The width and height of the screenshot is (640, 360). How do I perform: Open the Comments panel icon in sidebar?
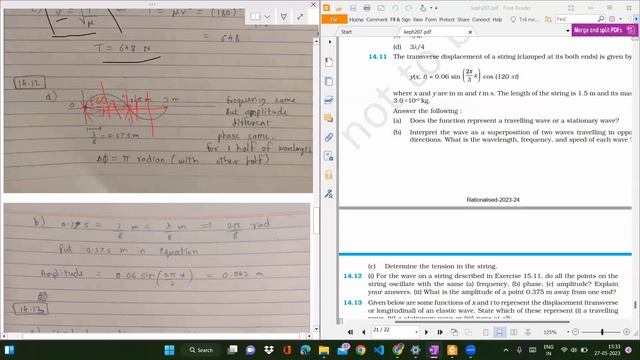[x=329, y=118]
